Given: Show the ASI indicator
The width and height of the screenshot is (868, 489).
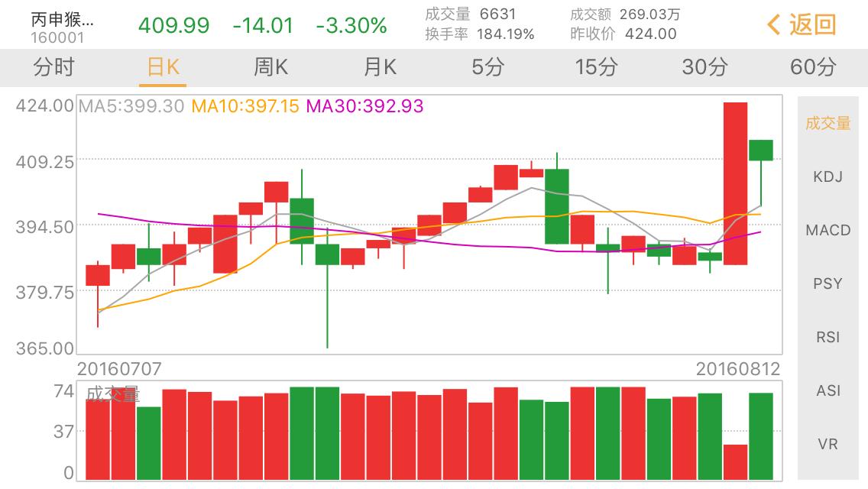Looking at the screenshot, I should click(828, 390).
